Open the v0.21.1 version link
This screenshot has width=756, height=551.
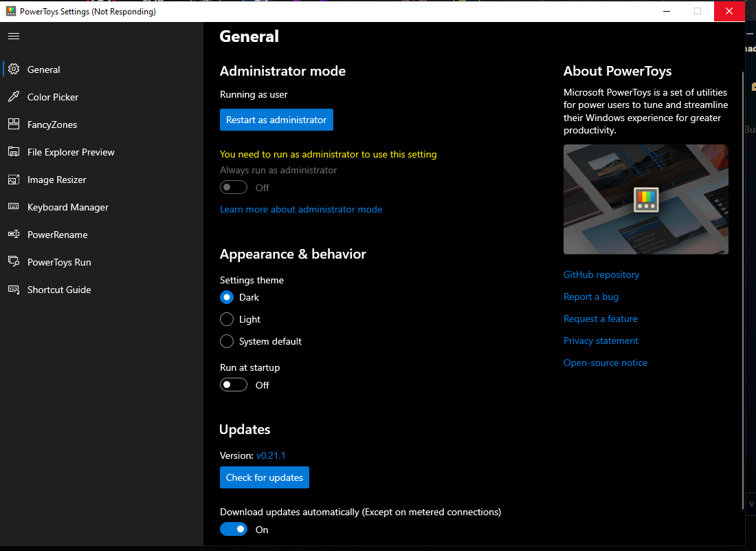point(271,455)
